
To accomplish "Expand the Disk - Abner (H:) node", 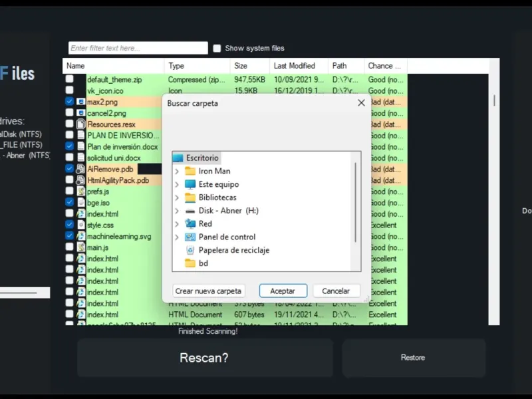I will [x=177, y=211].
